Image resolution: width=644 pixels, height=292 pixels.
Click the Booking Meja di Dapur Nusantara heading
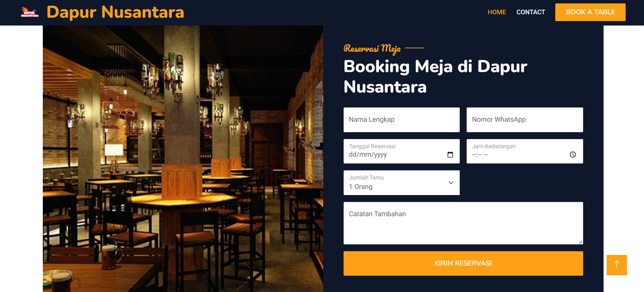[435, 76]
